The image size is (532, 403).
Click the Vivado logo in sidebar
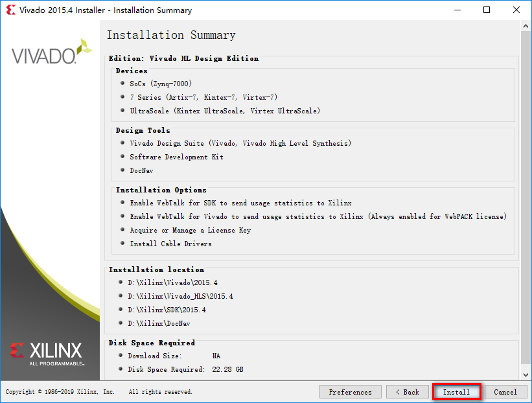coord(52,52)
